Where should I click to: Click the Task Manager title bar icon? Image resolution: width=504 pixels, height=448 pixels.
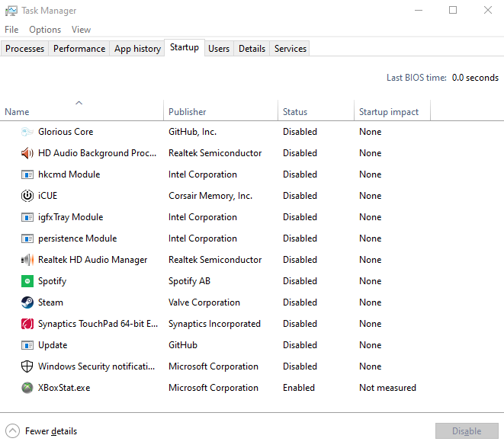[11, 11]
